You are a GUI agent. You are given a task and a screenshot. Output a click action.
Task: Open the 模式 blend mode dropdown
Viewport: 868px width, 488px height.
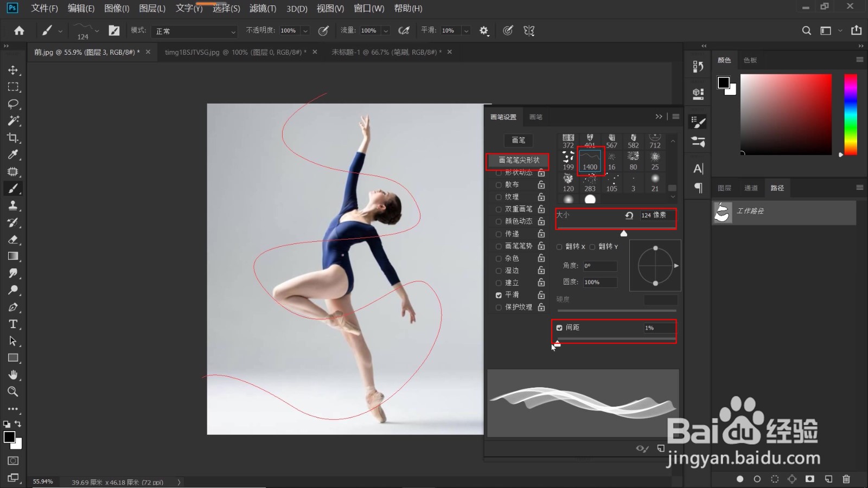[x=194, y=31]
